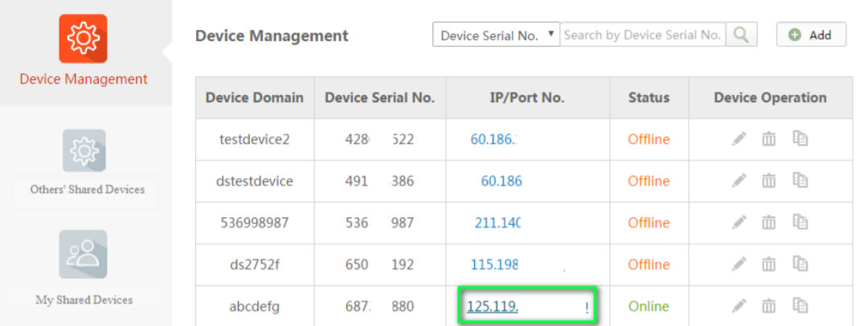Delete the testdevice2 device
The height and width of the screenshot is (326, 868).
coord(769,139)
